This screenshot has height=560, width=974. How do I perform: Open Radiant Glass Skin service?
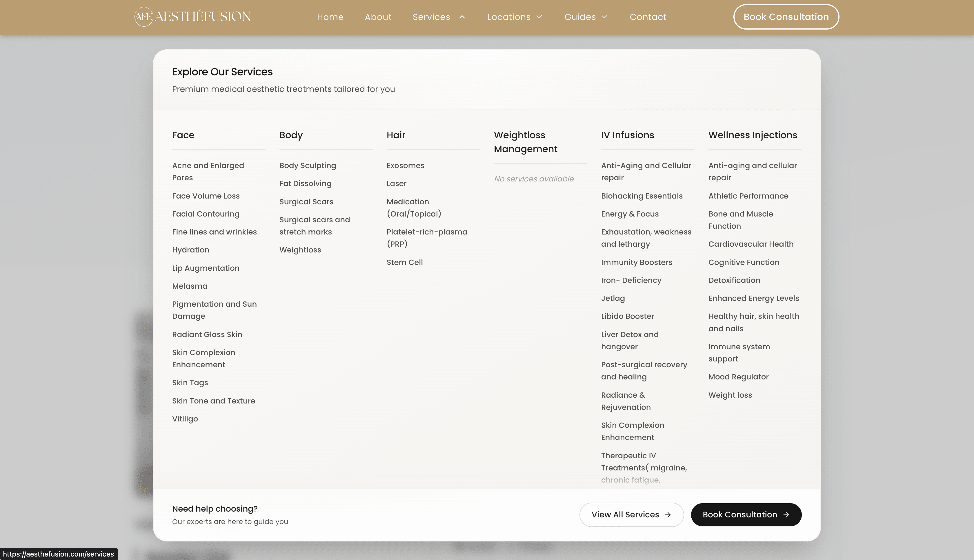click(207, 334)
